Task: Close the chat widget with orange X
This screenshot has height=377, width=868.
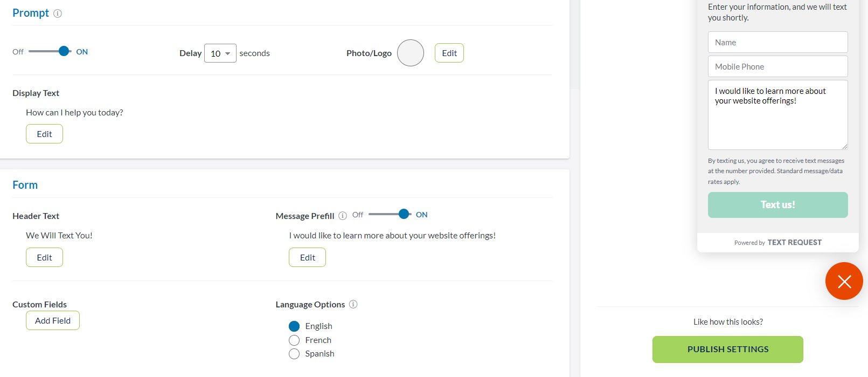Action: click(844, 281)
